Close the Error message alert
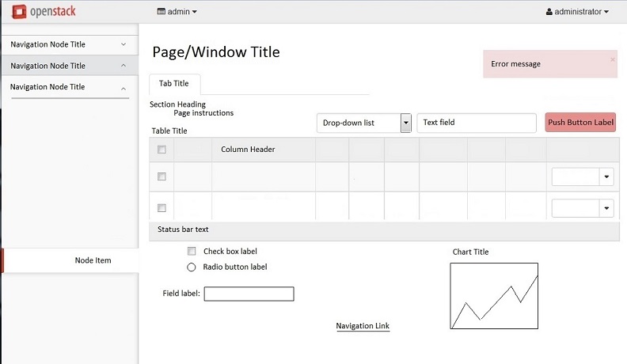The image size is (627, 364). point(612,59)
